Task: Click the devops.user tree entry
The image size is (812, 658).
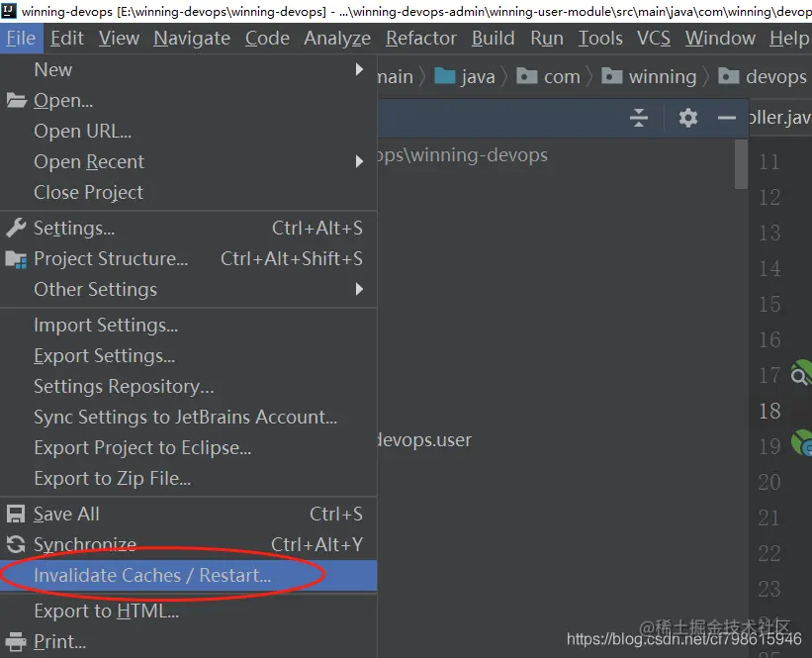Action: 424,440
